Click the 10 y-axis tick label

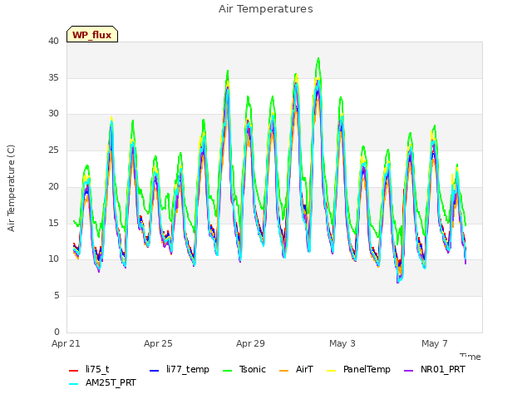click(x=53, y=259)
